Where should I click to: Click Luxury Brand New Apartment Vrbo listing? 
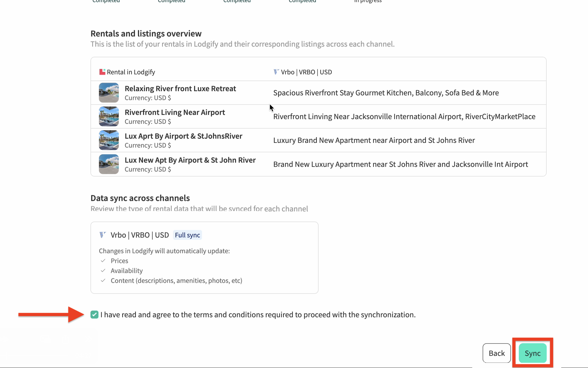(x=374, y=140)
